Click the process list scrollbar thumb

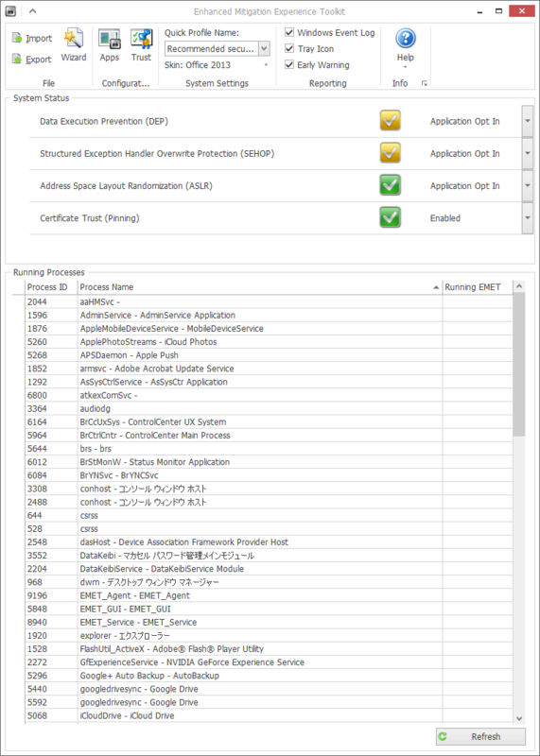coord(519,364)
